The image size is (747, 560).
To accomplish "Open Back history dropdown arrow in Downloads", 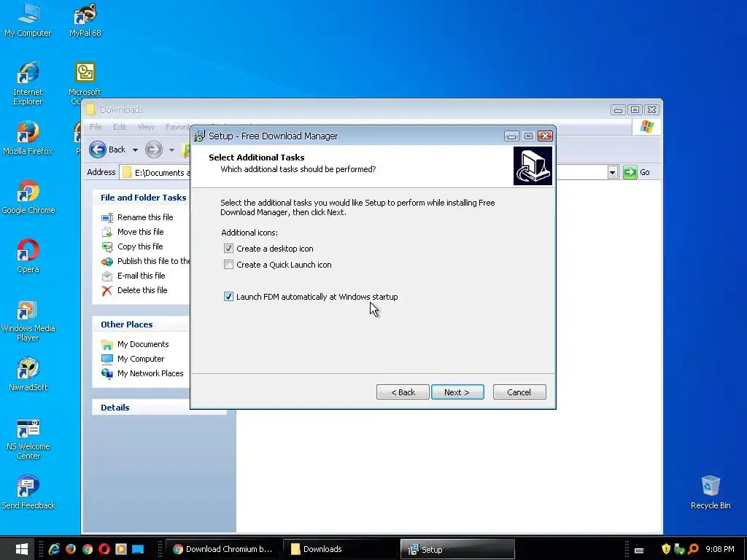I will point(135,150).
